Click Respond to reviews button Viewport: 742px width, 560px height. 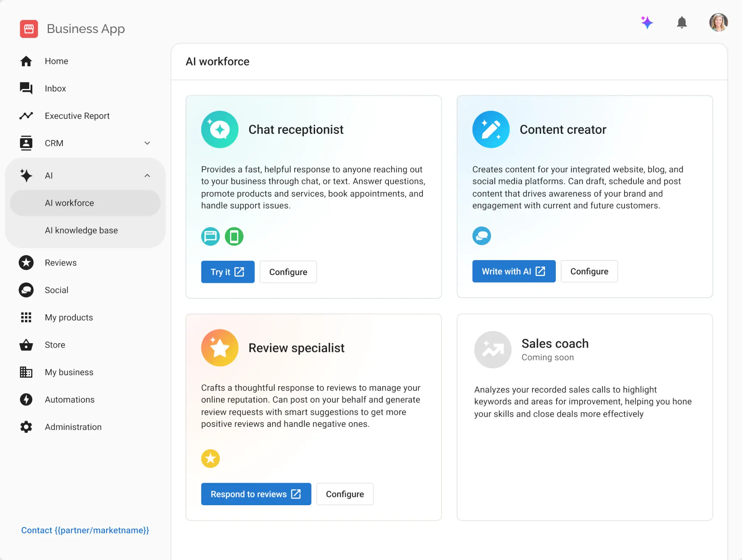point(256,494)
